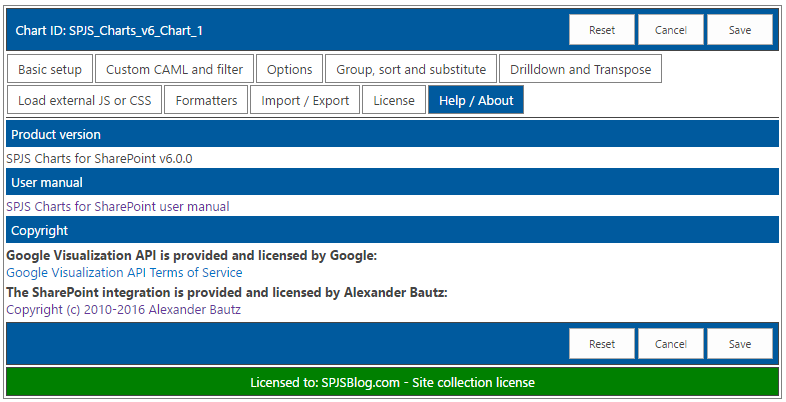786x402 pixels.
Task: Select the Options tab
Action: (x=290, y=69)
